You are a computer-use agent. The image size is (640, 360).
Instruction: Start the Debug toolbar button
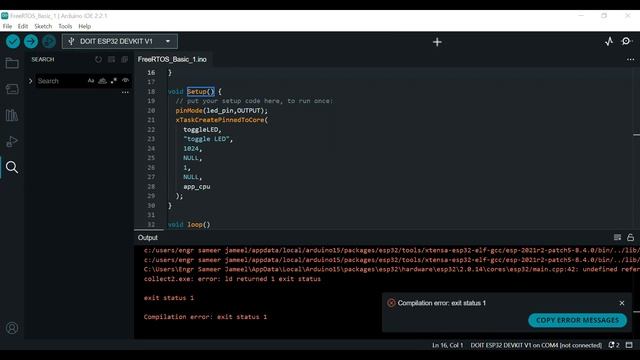[49, 41]
